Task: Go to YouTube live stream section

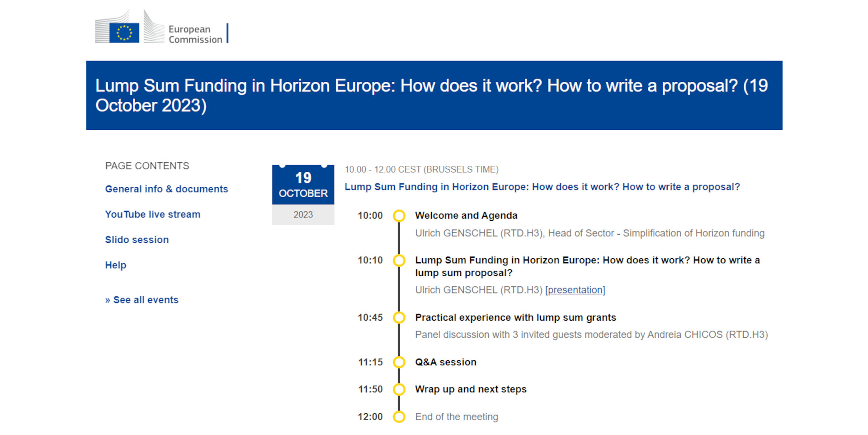Action: (152, 214)
